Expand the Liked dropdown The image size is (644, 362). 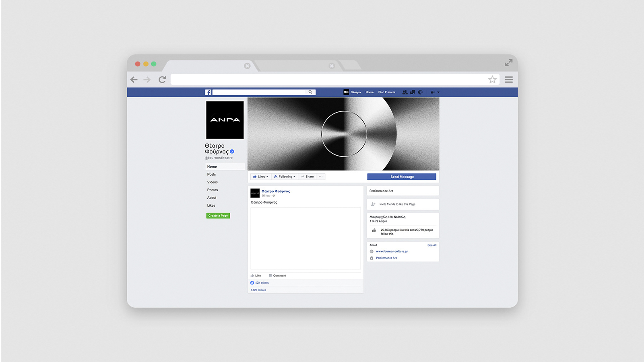coord(260,177)
